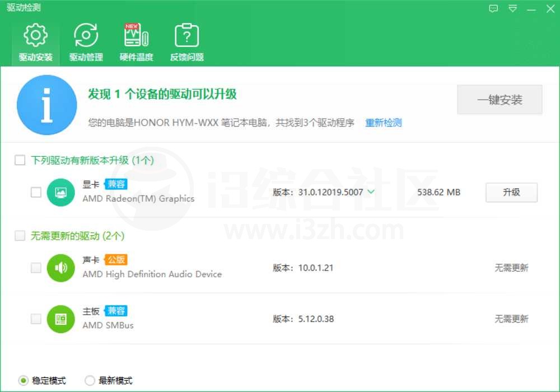Image resolution: width=560 pixels, height=392 pixels.
Task: Click the AMD SMBus device name
Action: [108, 325]
